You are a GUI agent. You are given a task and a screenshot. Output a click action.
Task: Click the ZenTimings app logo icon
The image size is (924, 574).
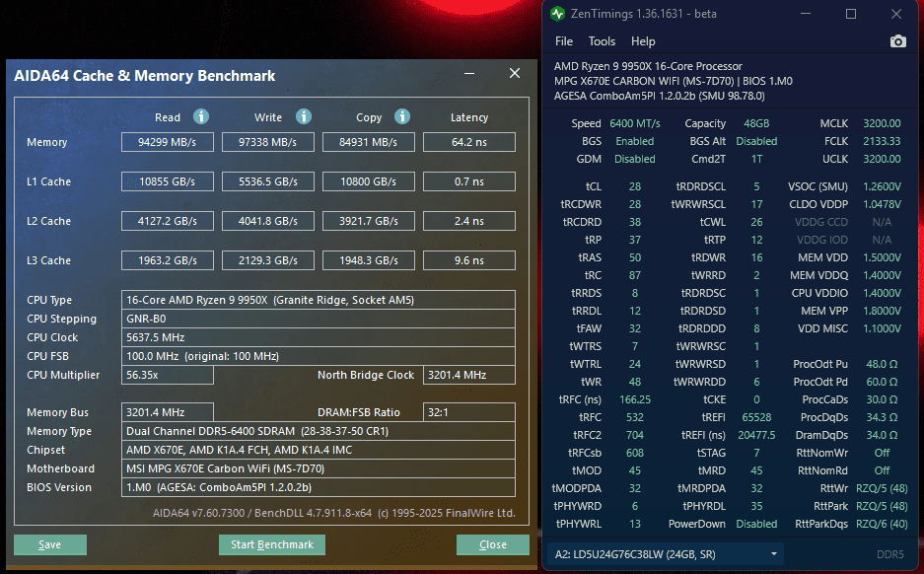[x=557, y=14]
